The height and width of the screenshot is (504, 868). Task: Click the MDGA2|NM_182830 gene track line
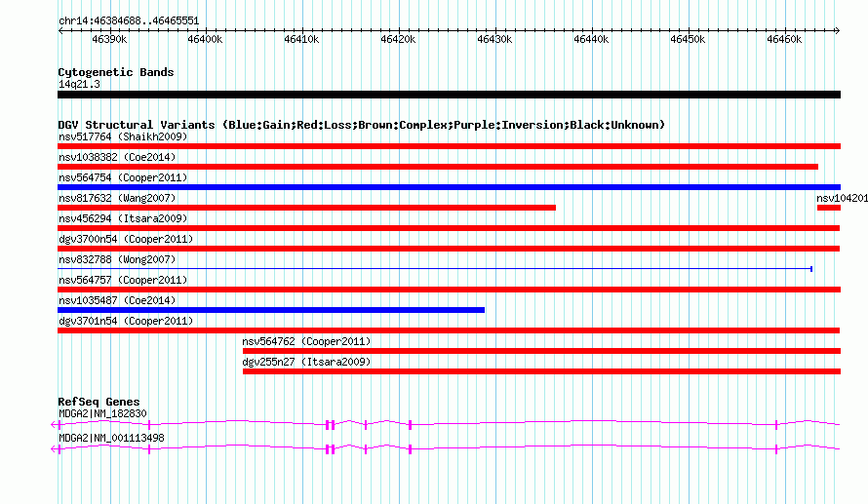coord(446,424)
